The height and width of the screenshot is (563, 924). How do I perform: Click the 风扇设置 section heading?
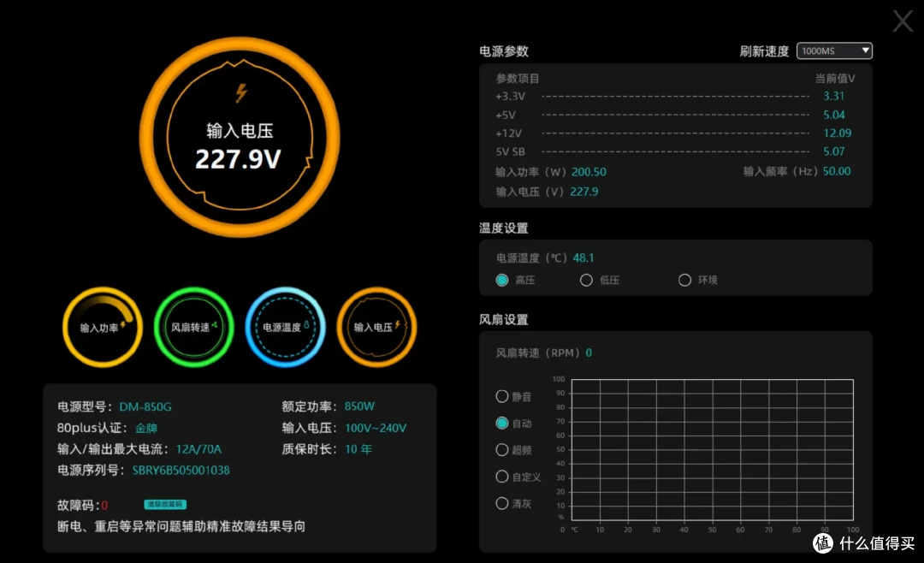click(504, 319)
